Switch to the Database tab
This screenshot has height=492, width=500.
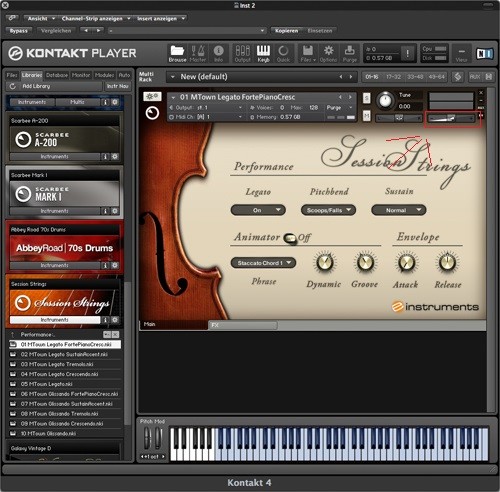(57, 75)
